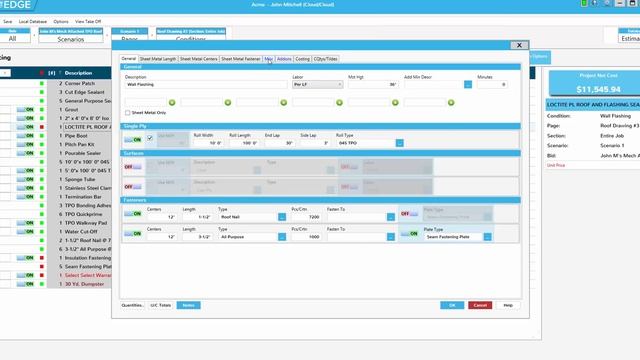Open browse button for Roll Type 045 TPO
The image size is (640, 360).
400,143
